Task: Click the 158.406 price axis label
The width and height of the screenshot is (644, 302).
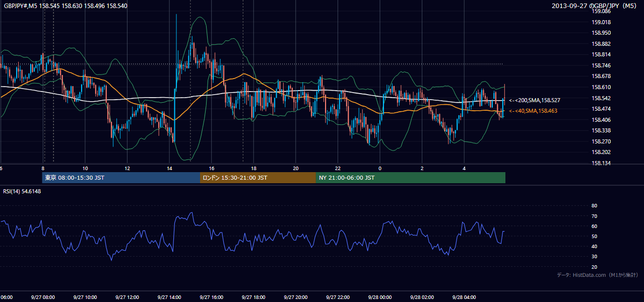Action: pos(601,120)
